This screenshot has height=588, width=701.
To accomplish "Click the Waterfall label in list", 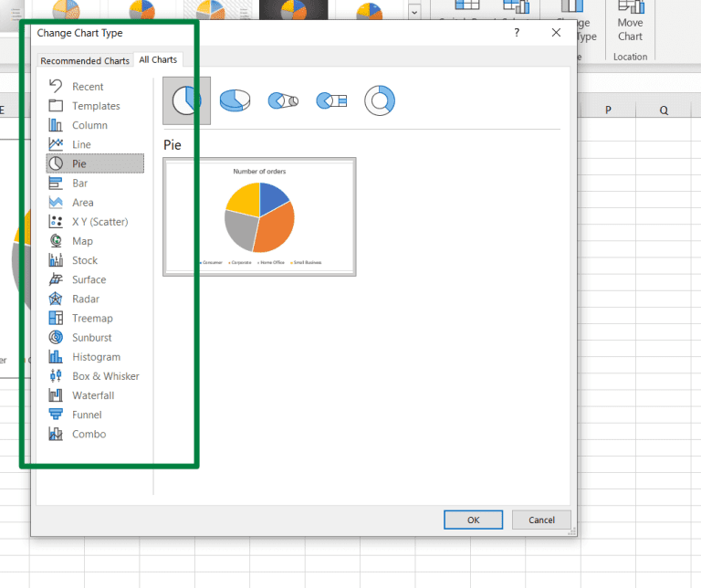I will point(93,395).
